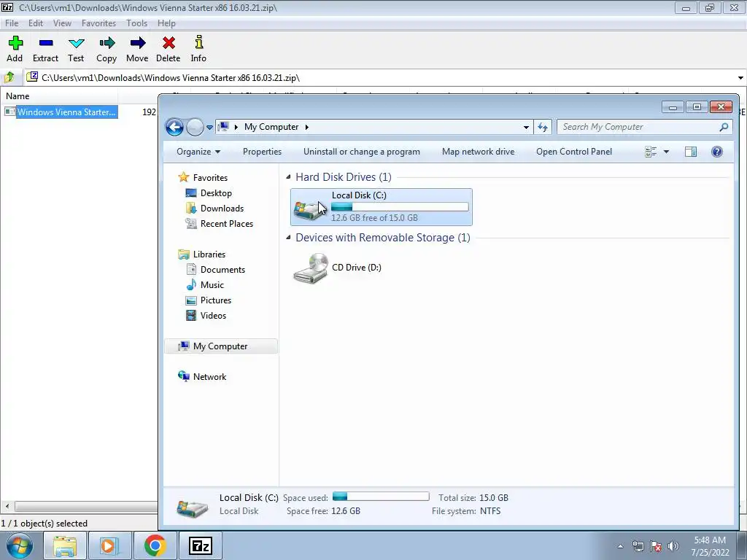Select Favorites in the navigation pane
Screen dimensions: 747x560
[203, 178]
